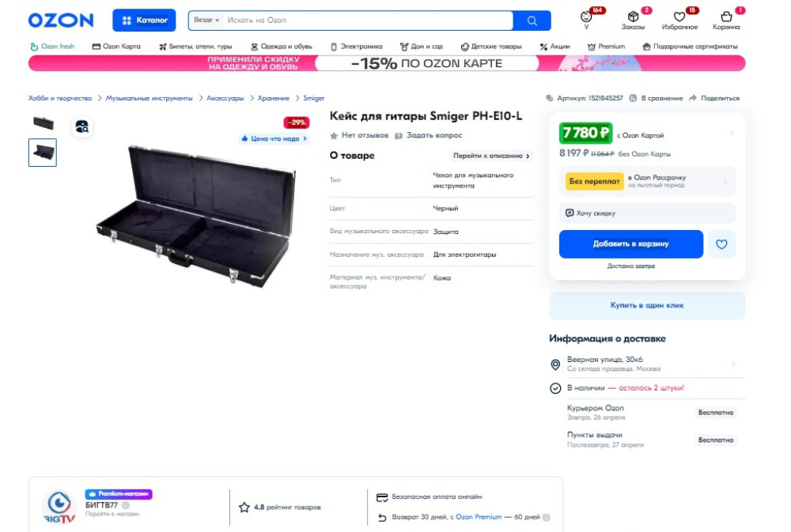The image size is (791, 532).
Task: Copy the Артикул number icon
Action: pos(550,98)
